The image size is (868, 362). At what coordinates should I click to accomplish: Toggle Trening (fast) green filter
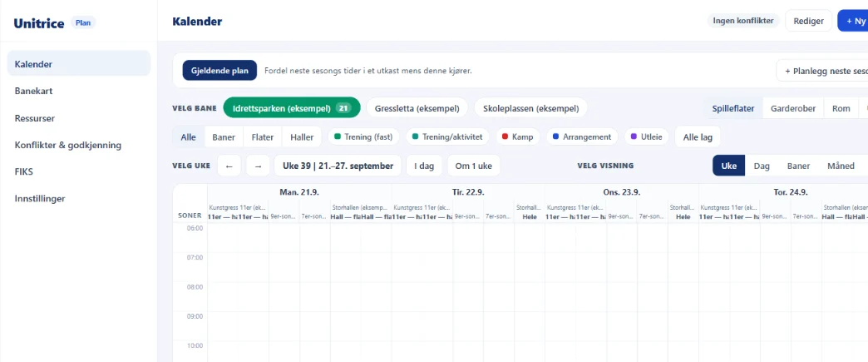pos(363,137)
